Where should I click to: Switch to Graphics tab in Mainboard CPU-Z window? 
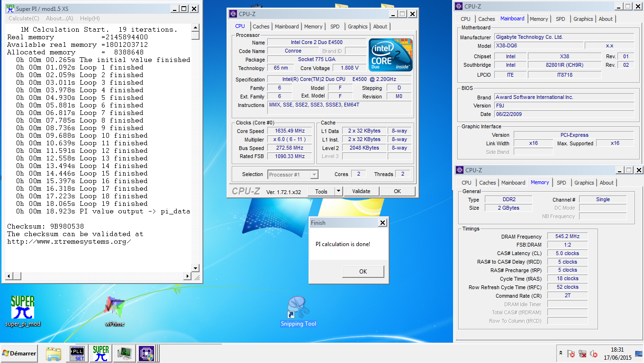(583, 19)
